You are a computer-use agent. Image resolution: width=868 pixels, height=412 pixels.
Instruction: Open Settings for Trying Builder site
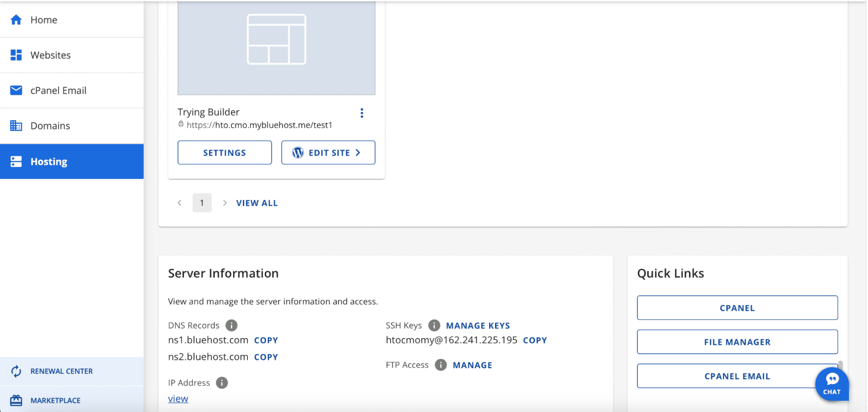tap(224, 152)
